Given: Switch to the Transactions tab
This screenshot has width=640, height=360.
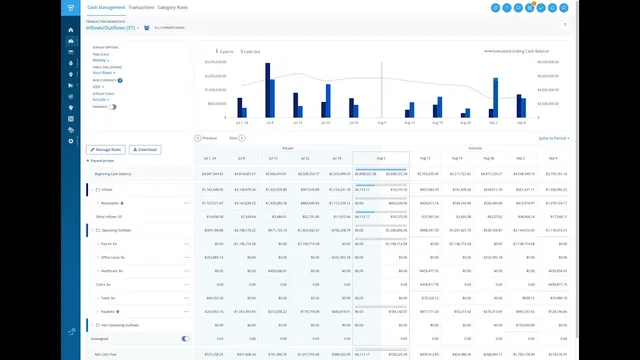Looking at the screenshot, I should click(x=141, y=7).
